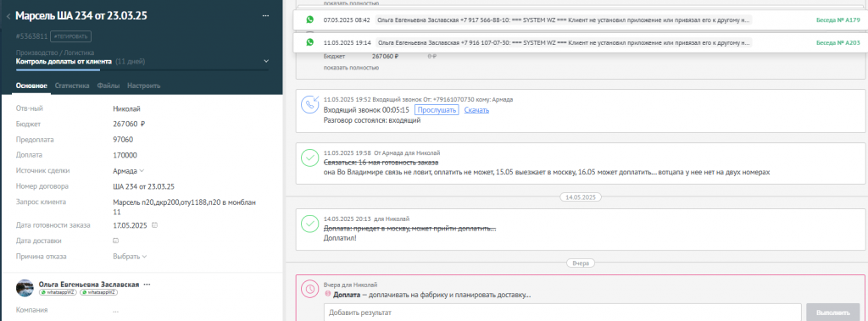
Task: Click the result text 'Доплатил!'
Action: 340,239
